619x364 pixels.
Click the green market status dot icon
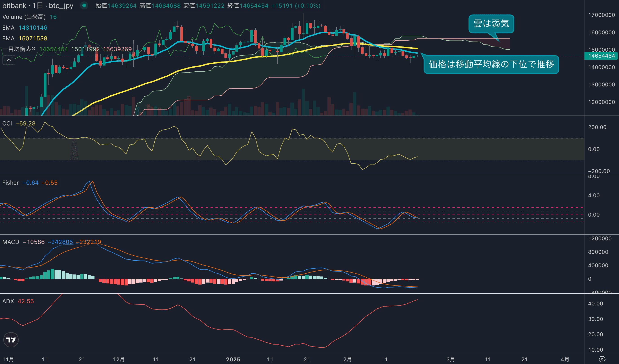point(84,5)
